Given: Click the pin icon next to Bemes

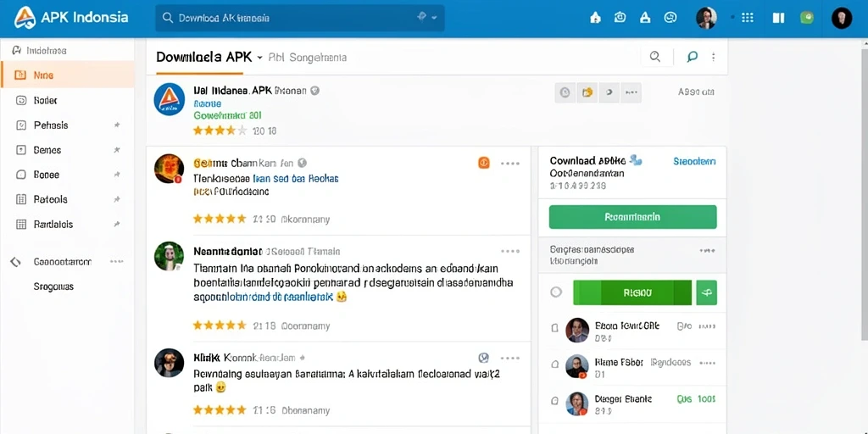Looking at the screenshot, I should click(x=117, y=150).
